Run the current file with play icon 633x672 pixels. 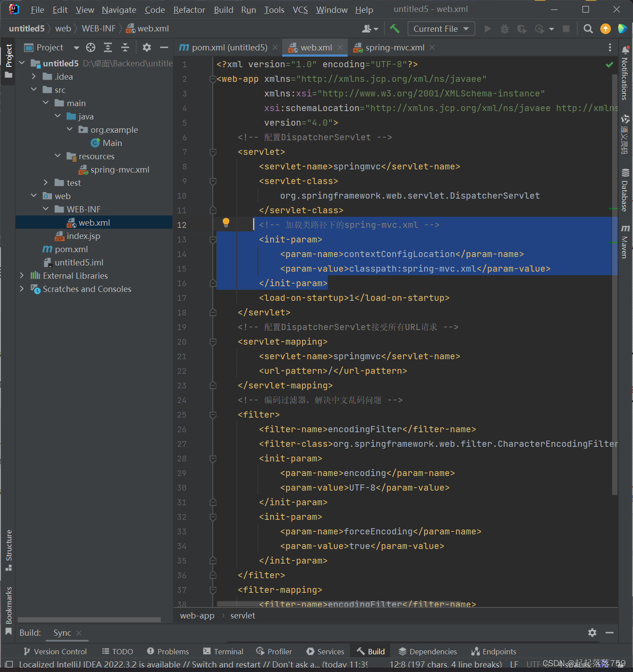pos(488,29)
